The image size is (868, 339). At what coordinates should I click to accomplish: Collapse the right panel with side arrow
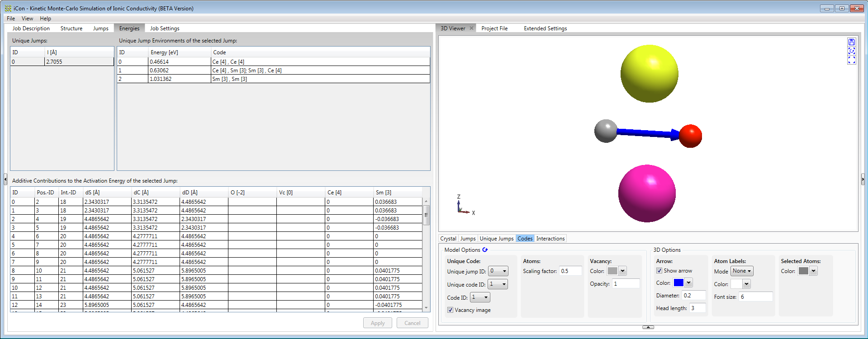tap(863, 179)
